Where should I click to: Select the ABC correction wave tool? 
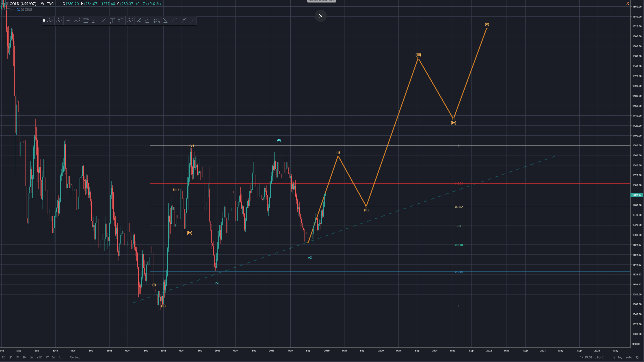tap(59, 21)
